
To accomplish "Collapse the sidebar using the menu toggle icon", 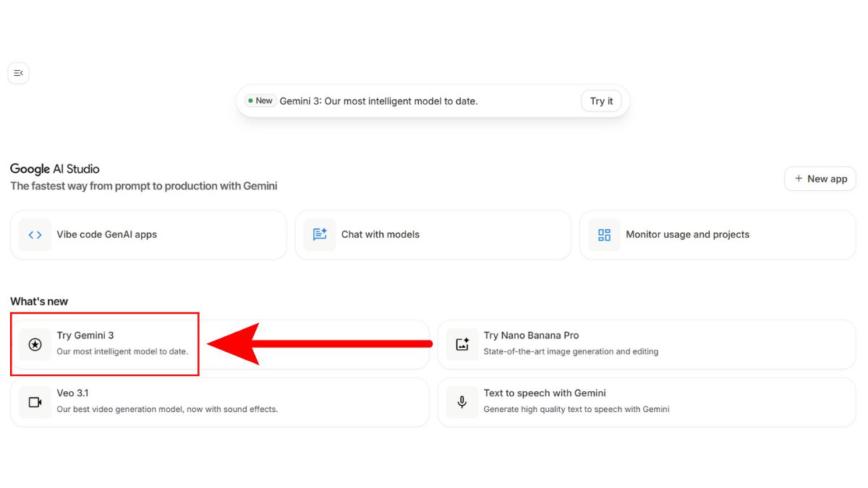I will [18, 73].
